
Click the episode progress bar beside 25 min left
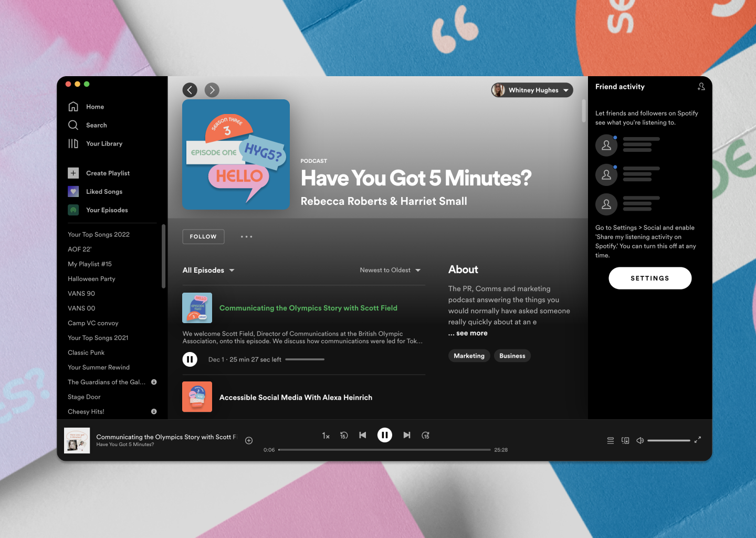tap(304, 359)
